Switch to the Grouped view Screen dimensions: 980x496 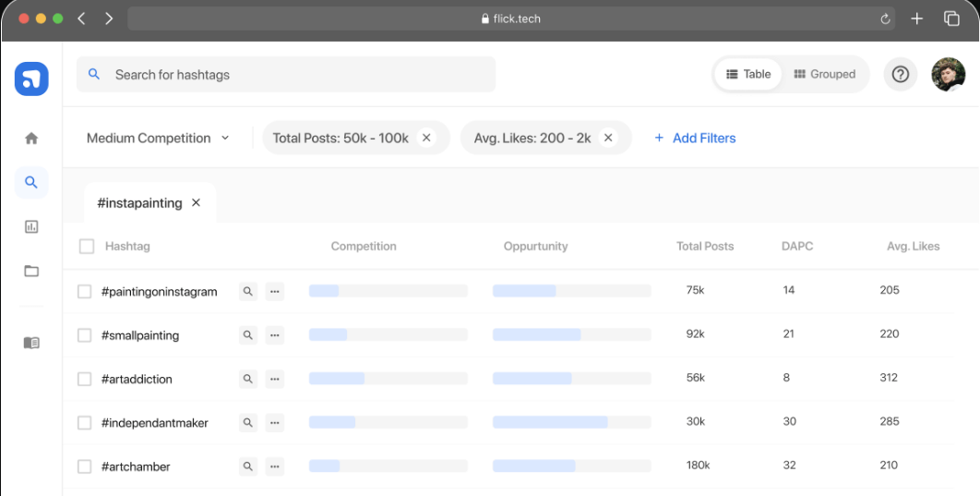824,75
